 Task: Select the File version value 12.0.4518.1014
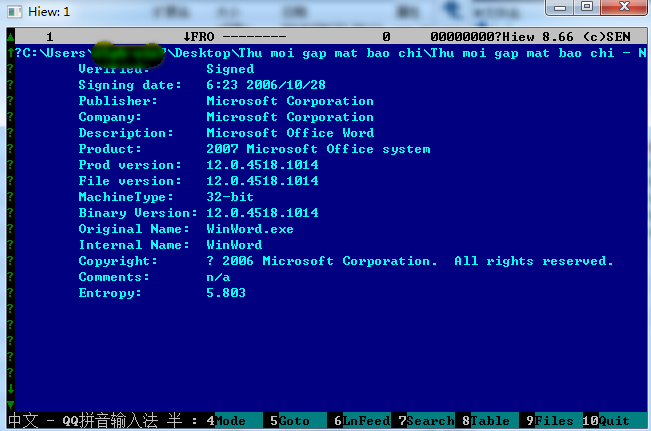point(262,181)
